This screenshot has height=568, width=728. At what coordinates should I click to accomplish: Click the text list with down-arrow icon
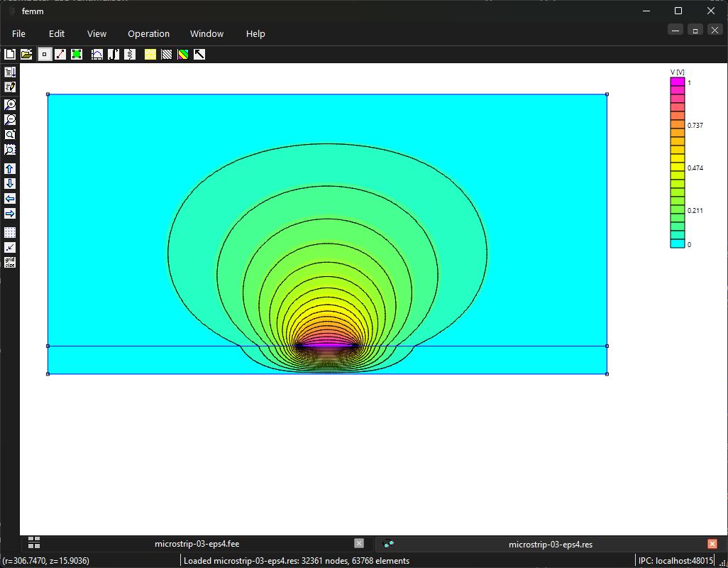pos(10,72)
